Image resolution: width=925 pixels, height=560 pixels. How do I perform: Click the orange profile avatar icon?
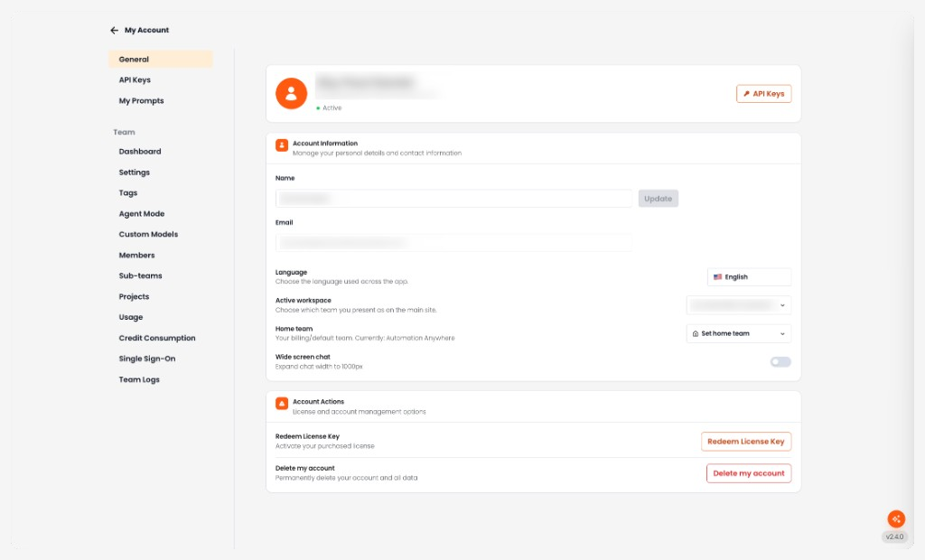click(292, 93)
